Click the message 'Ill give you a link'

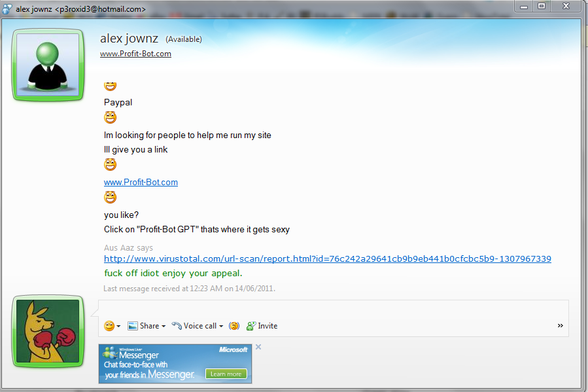point(136,150)
